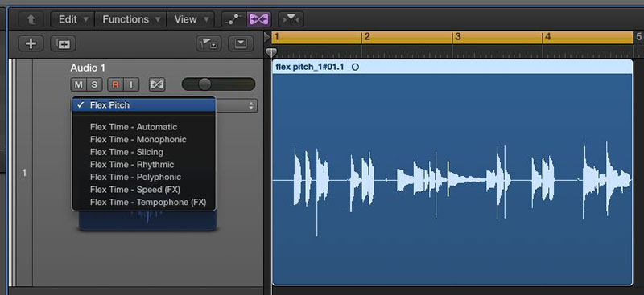Image resolution: width=644 pixels, height=295 pixels.
Task: Click bar 3 in the ruler
Action: [x=457, y=37]
